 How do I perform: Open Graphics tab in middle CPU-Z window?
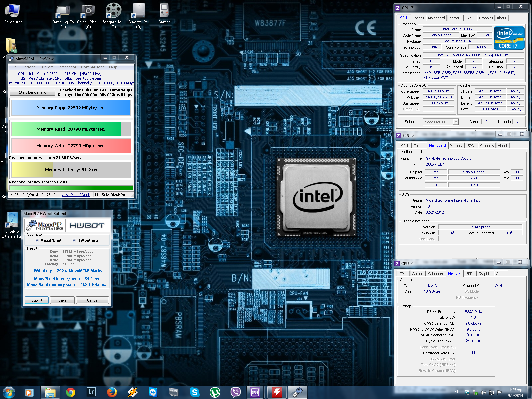tap(487, 146)
